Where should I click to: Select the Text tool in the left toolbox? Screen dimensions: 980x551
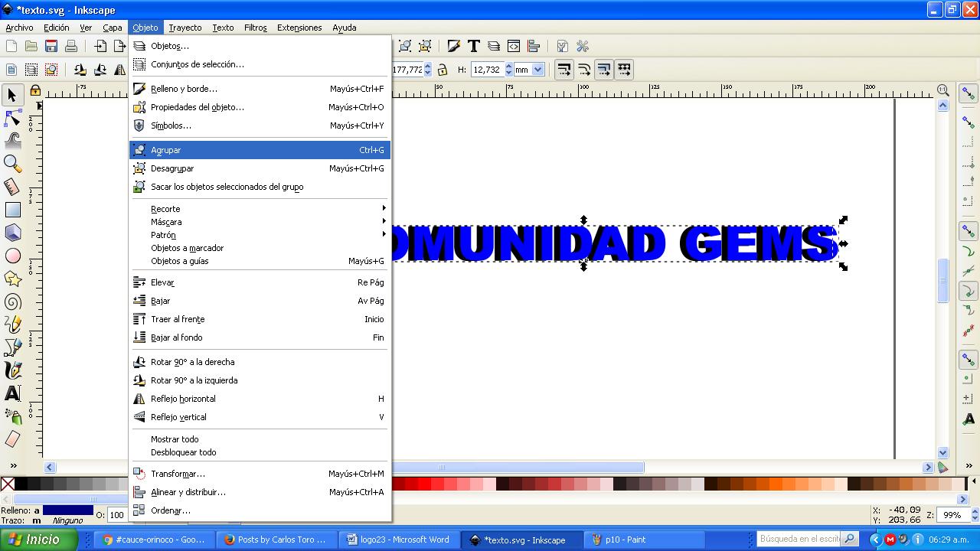point(12,393)
